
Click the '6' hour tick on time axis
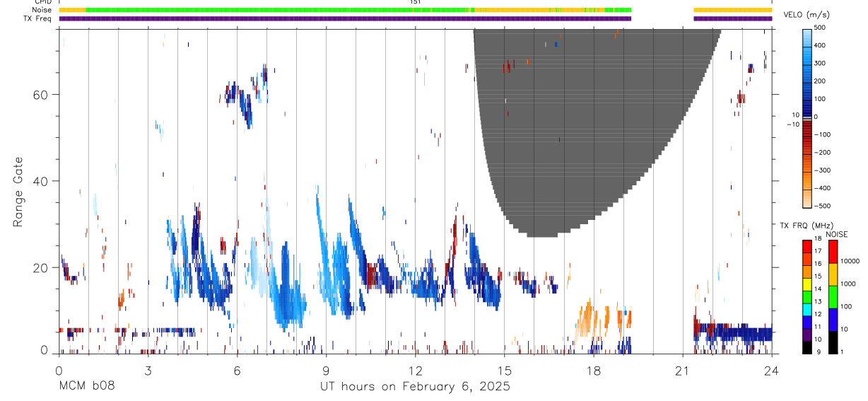click(x=237, y=371)
